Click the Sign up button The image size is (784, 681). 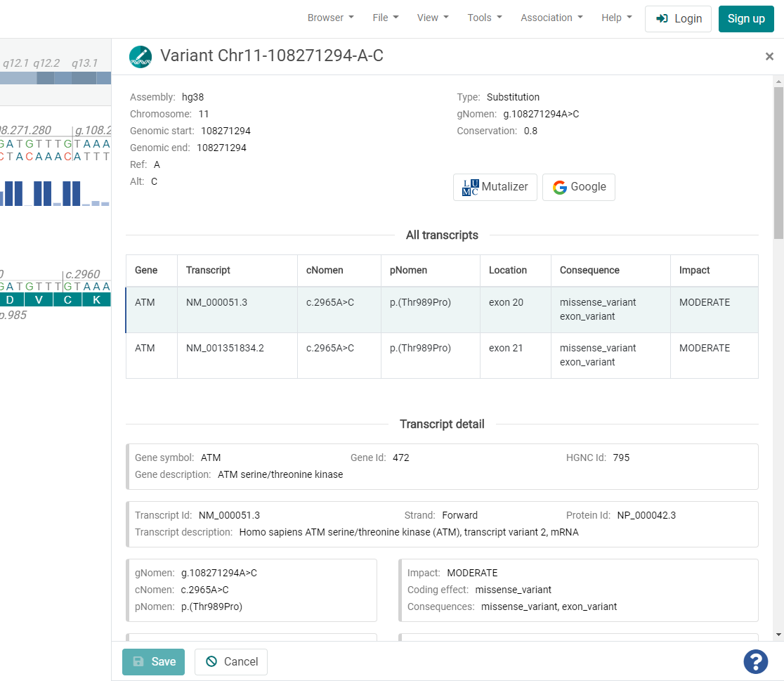pyautogui.click(x=746, y=19)
